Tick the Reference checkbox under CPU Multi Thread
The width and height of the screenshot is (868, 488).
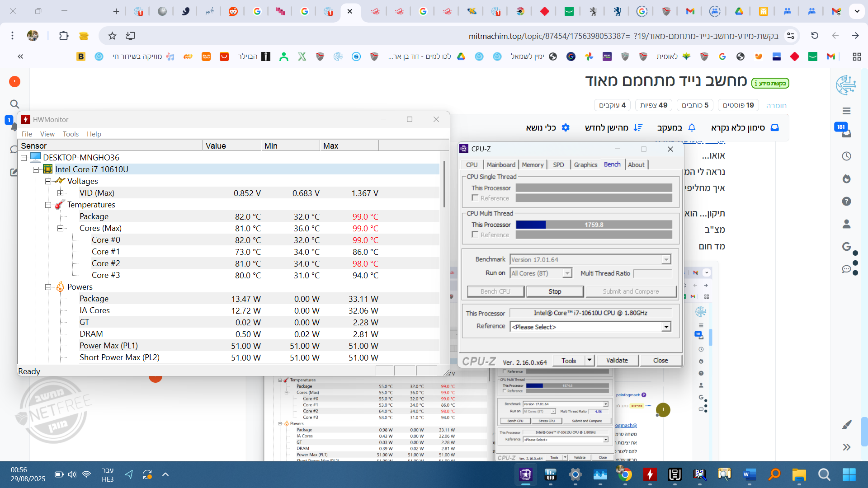tap(475, 235)
